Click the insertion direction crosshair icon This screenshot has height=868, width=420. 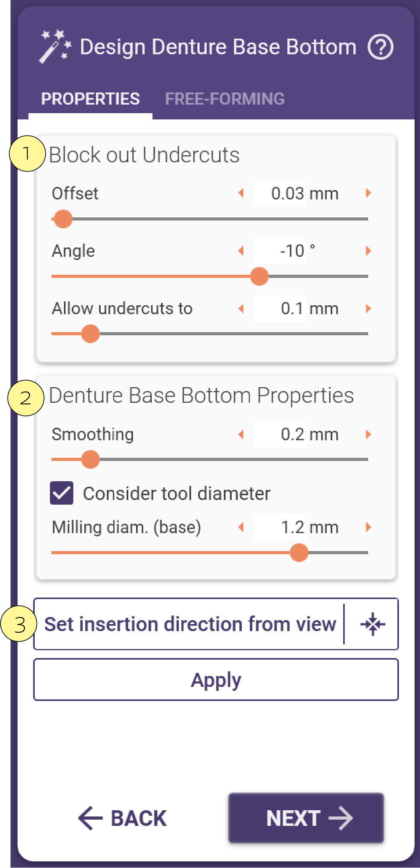point(373,624)
